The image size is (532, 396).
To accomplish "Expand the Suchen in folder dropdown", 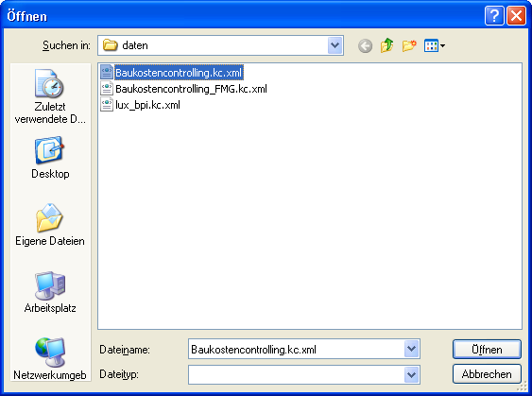I will (x=335, y=45).
